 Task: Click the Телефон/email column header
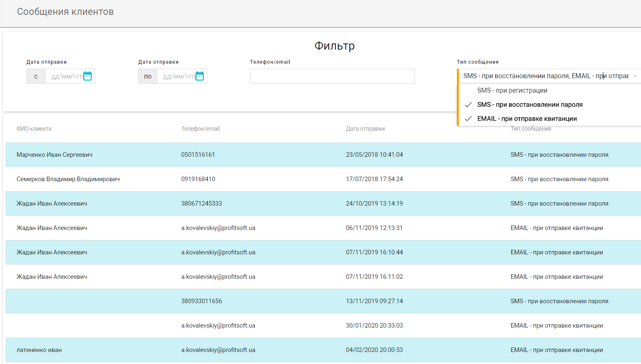[200, 129]
